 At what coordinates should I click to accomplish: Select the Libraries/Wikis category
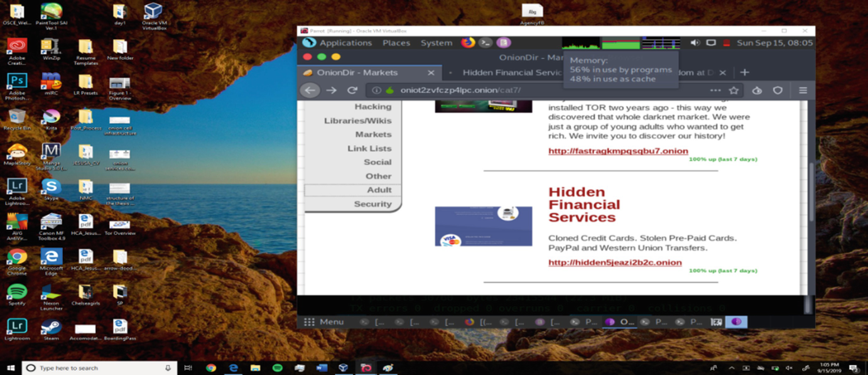click(x=357, y=121)
